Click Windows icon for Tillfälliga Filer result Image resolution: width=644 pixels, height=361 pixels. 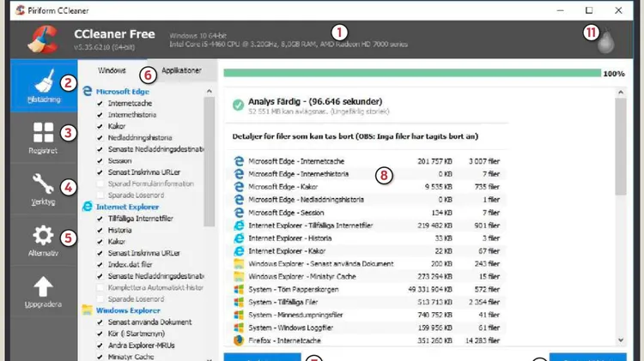[239, 302]
